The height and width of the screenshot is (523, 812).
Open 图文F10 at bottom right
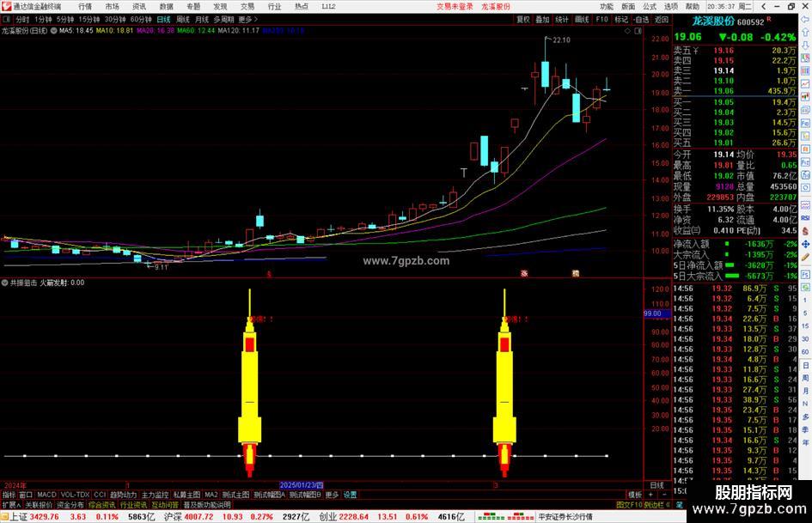(x=629, y=504)
